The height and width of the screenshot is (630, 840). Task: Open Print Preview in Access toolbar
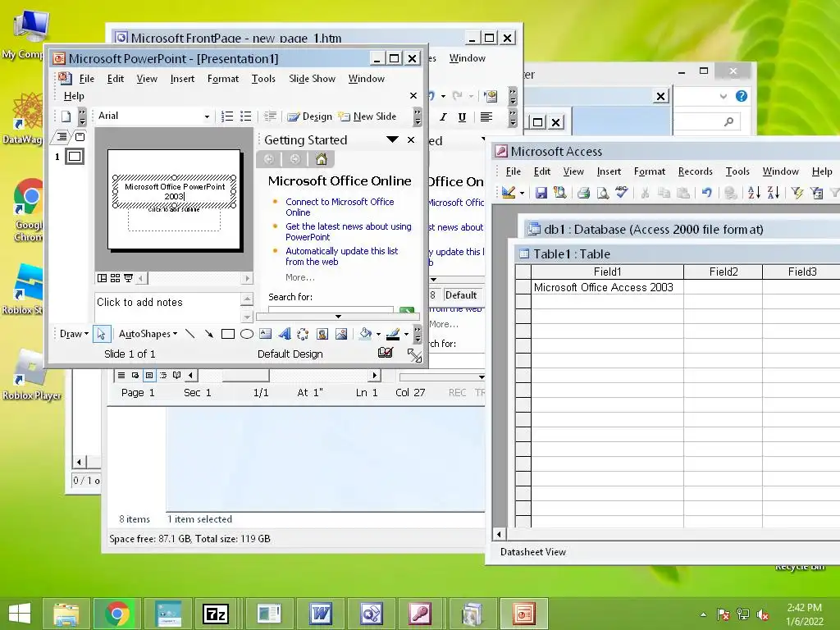[603, 192]
